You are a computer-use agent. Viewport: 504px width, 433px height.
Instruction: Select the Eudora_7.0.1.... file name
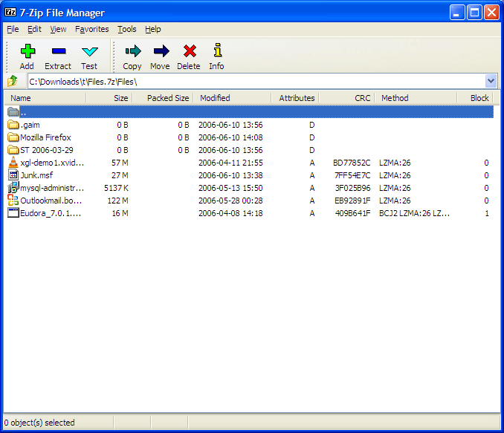pyautogui.click(x=51, y=213)
